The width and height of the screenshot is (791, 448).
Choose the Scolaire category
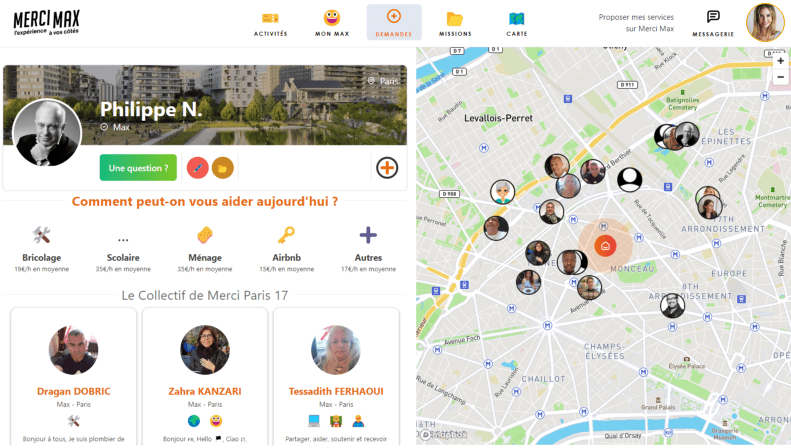(123, 250)
